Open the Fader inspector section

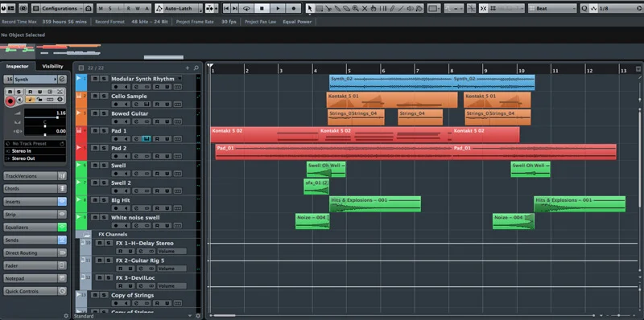35,266
